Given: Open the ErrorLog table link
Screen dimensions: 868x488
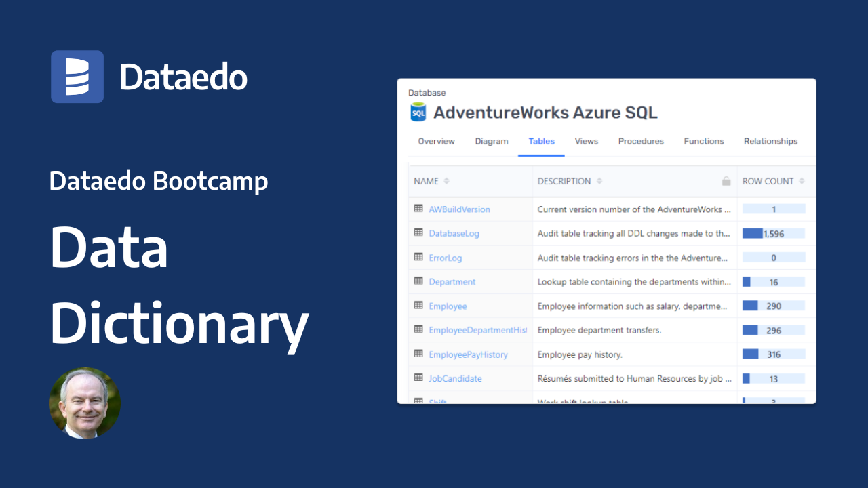Looking at the screenshot, I should tap(445, 258).
